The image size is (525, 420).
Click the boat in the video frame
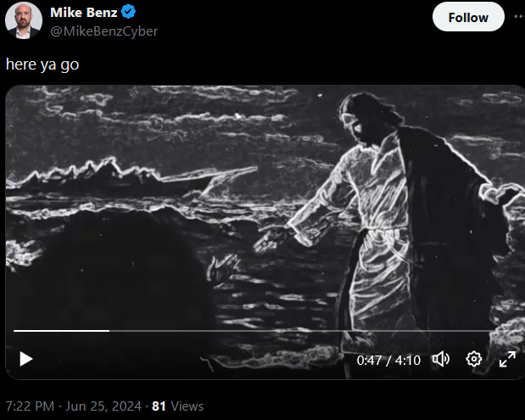[204, 176]
